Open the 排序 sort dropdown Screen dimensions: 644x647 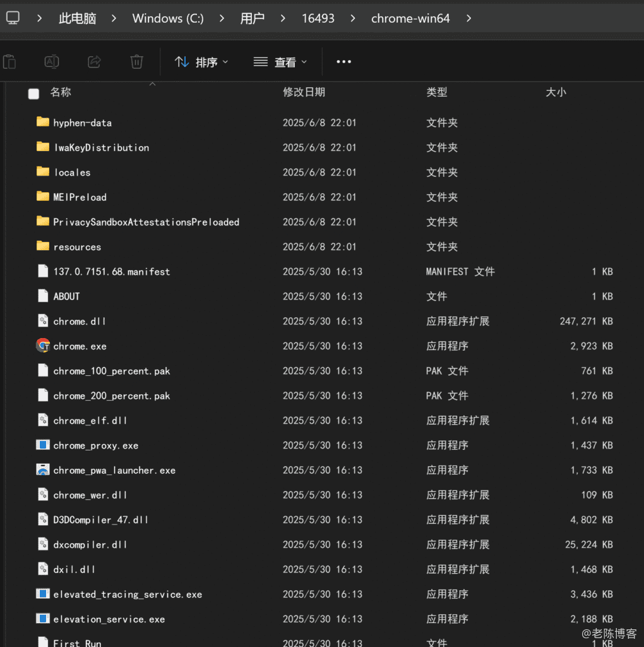[201, 62]
